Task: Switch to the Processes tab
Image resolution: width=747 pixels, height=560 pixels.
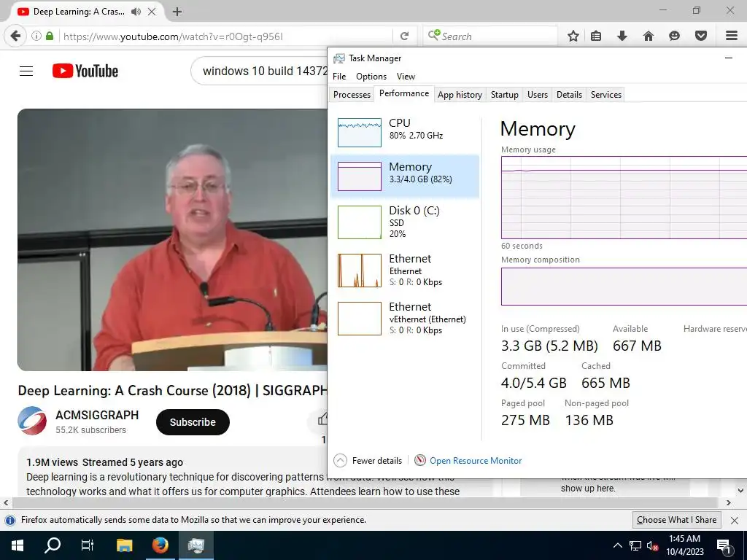Action: (352, 95)
